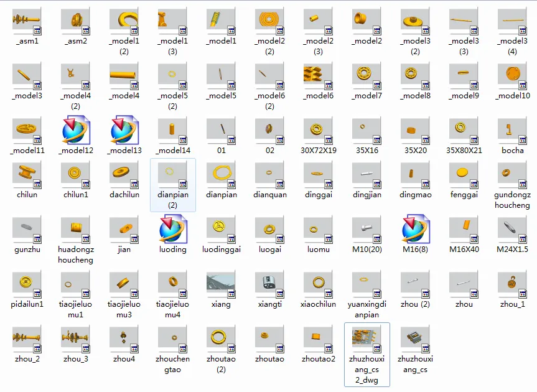Select the chilun gear file icon
Screen dimensions: 537x392
27,175
